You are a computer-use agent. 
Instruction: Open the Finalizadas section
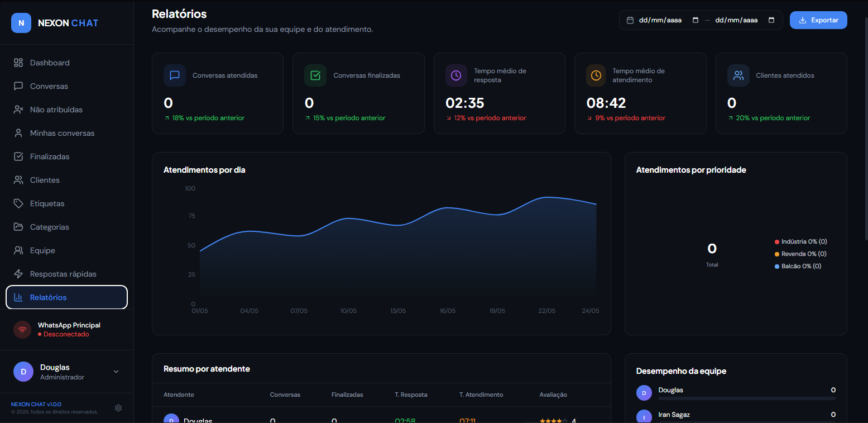point(66,156)
